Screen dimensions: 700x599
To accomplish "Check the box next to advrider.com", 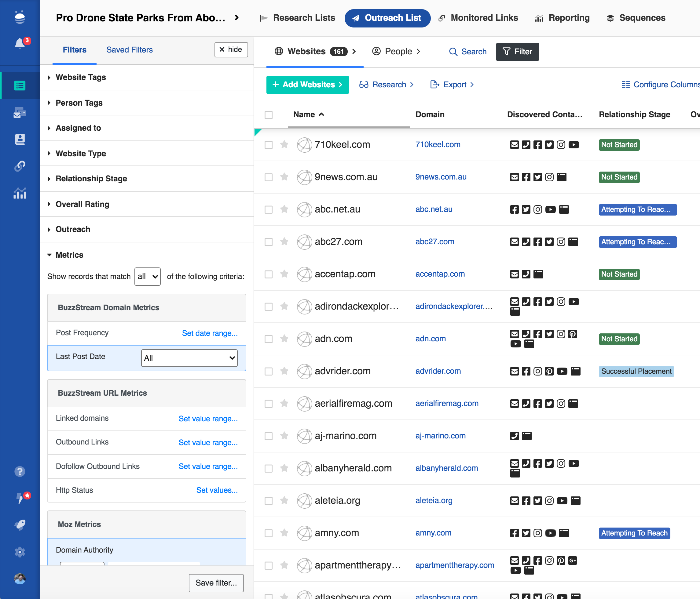I will pos(269,372).
